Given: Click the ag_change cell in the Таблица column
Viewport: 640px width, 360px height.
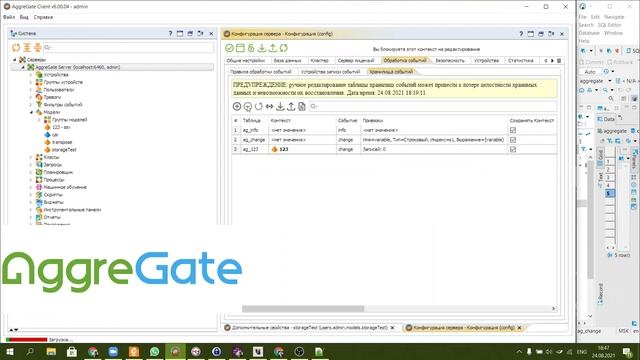Looking at the screenshot, I should click(x=254, y=140).
